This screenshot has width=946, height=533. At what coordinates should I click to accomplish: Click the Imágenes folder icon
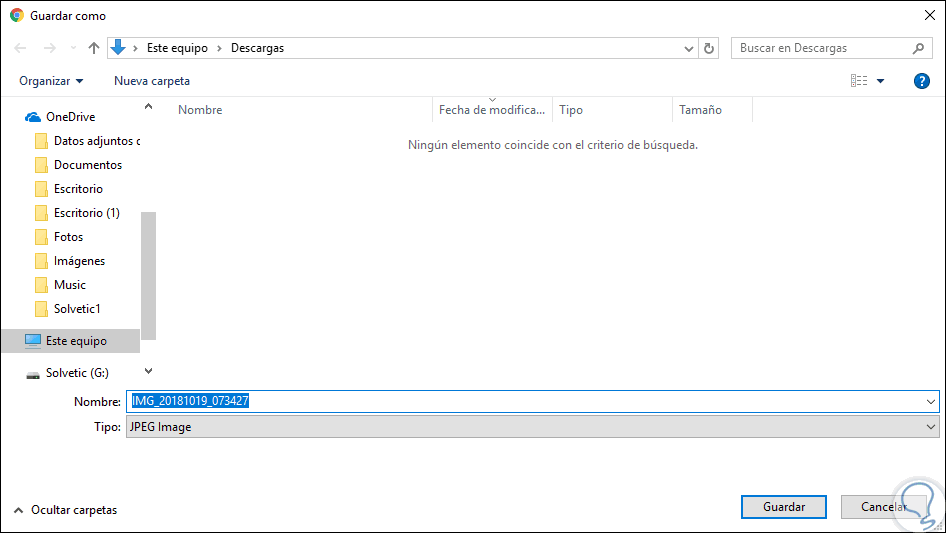click(x=41, y=261)
